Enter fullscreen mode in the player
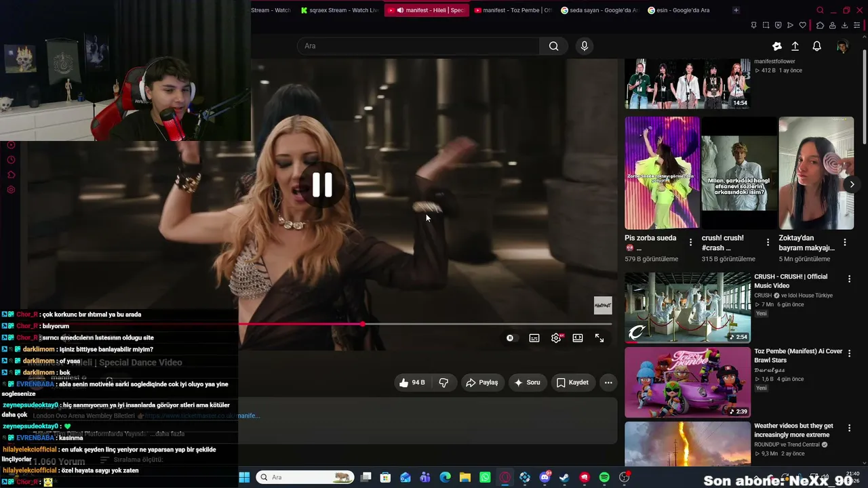Viewport: 868px width, 488px height. click(599, 338)
